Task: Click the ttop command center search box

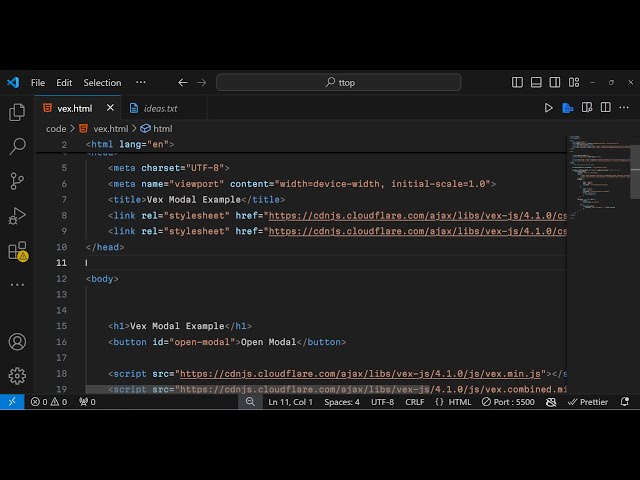Action: (x=339, y=83)
